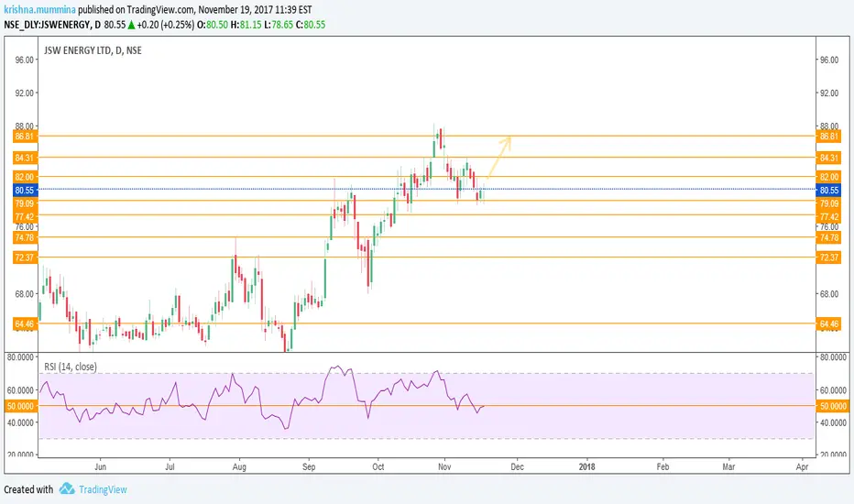This screenshot has width=854, height=504.
Task: Click the 68.00 tick on the left price scale
Action: click(24, 294)
